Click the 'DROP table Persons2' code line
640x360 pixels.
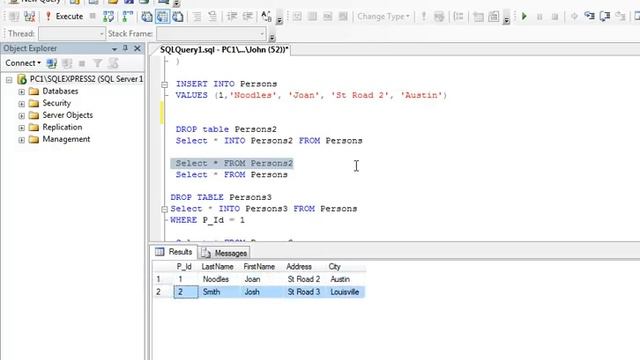pyautogui.click(x=226, y=129)
